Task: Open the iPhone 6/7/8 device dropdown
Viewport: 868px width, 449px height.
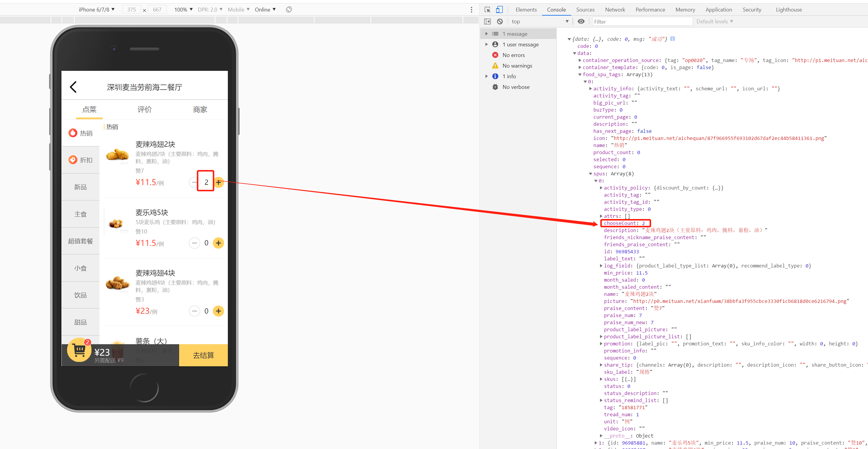Action: point(97,9)
